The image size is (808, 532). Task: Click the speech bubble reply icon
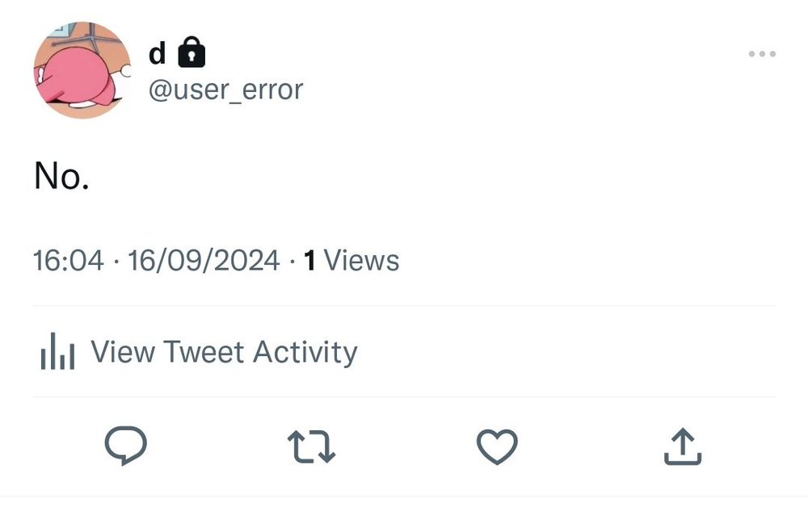point(127,444)
